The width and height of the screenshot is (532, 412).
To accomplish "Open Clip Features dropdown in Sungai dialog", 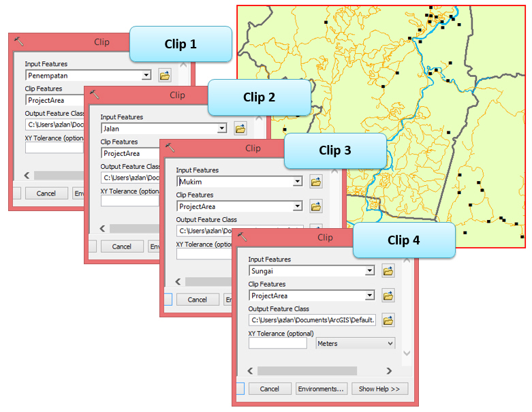I will click(x=370, y=296).
